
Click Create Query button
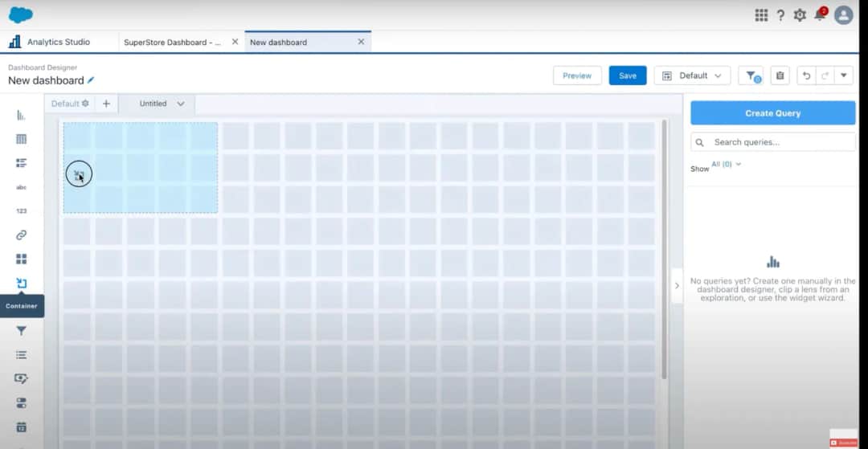tap(773, 112)
